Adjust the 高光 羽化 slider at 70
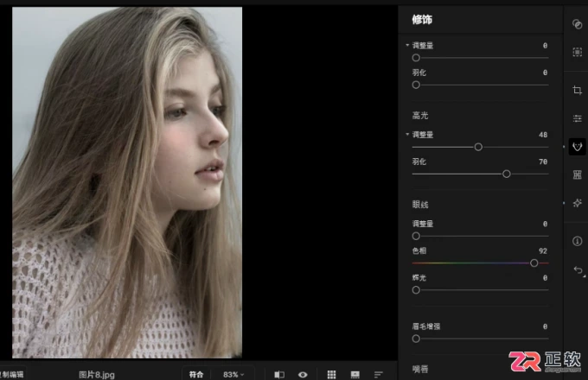The height and width of the screenshot is (380, 588). point(481,174)
